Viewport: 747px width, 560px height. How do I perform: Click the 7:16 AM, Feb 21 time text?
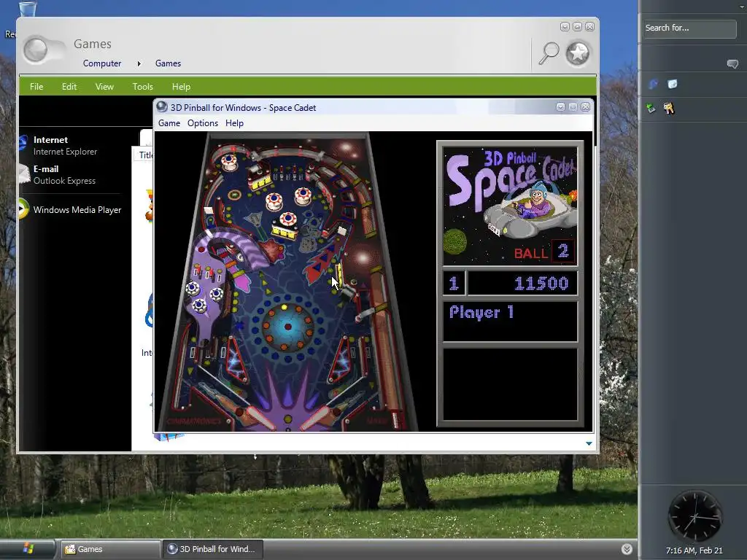694,551
